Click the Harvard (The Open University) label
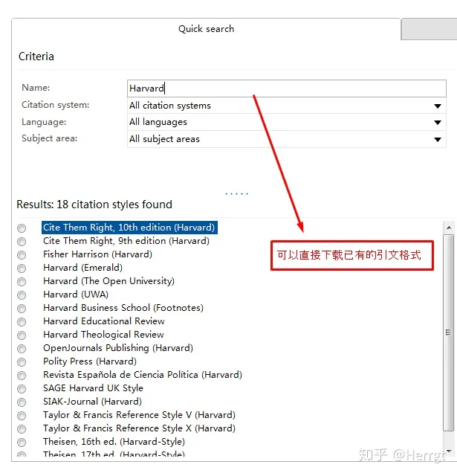Screen dimensions: 457x476 click(109, 281)
